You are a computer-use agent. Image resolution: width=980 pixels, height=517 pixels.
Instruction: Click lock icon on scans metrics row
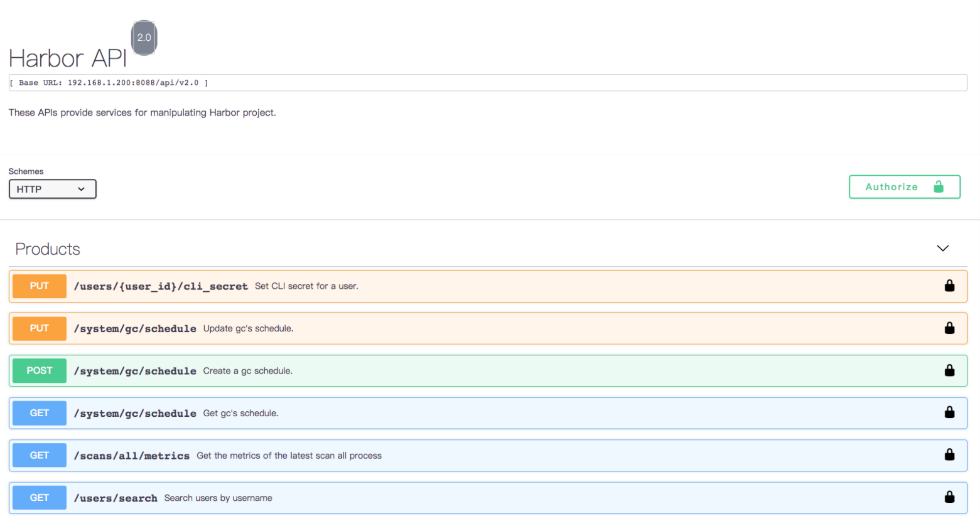pyautogui.click(x=949, y=455)
